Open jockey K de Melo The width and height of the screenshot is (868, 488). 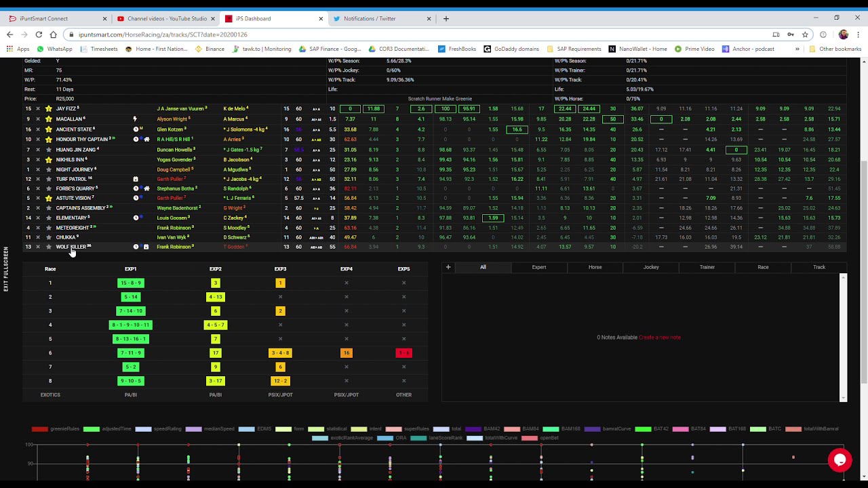click(234, 109)
